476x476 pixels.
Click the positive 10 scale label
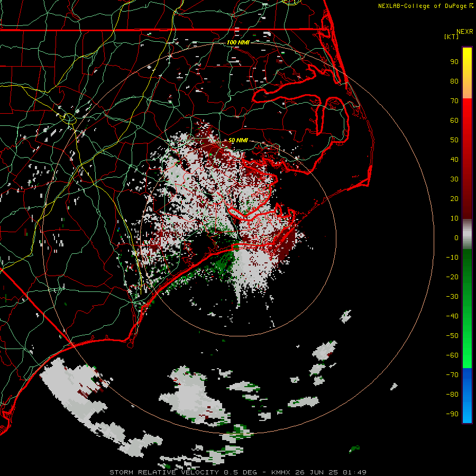click(x=454, y=218)
